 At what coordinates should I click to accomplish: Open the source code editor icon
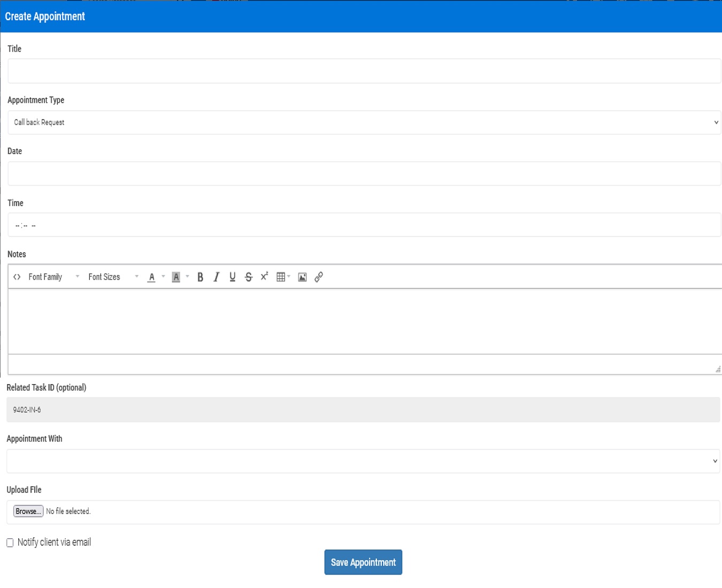16,277
